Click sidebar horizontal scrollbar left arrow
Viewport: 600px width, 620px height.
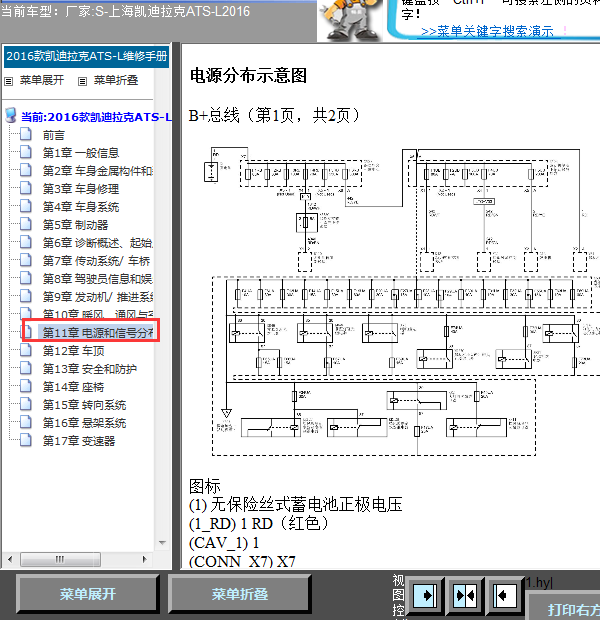[10, 559]
